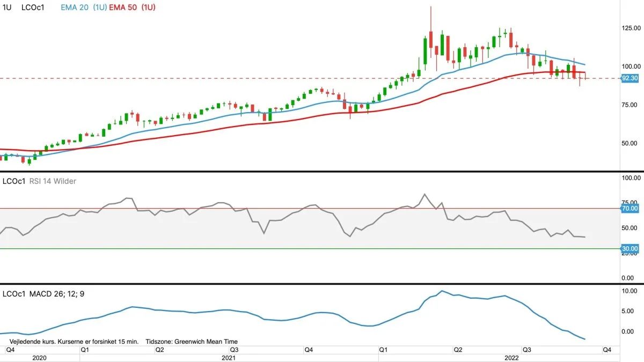Click the RSI 30.00 oversold level tag
Image resolution: width=644 pixels, height=362 pixels.
[x=629, y=249]
